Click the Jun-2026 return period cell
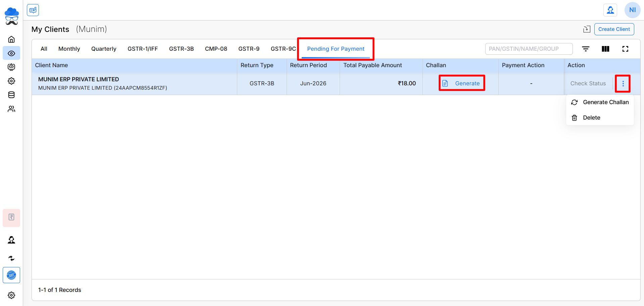644x306 pixels. tap(313, 83)
